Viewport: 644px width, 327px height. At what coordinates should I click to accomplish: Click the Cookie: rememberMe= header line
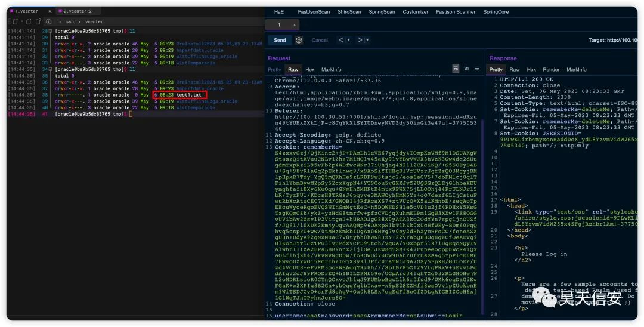coord(308,147)
